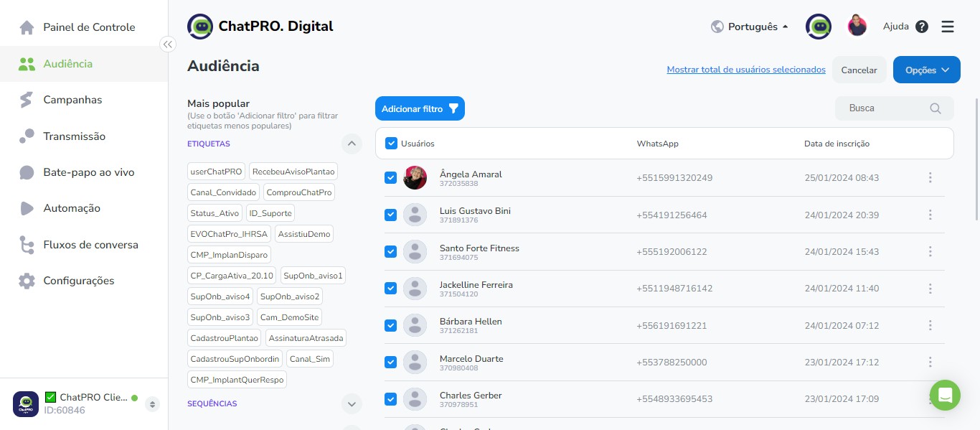This screenshot has width=980, height=430.
Task: Open the user profile photo avatar
Action: [857, 27]
